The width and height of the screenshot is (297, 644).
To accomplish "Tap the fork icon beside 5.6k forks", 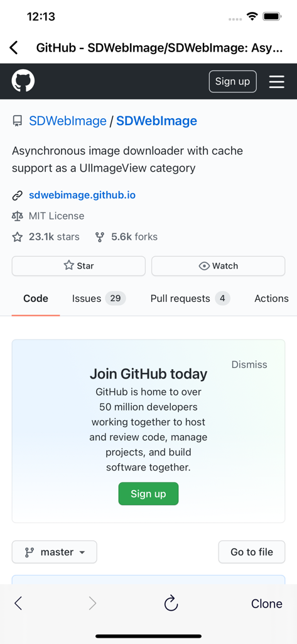I will coord(100,237).
